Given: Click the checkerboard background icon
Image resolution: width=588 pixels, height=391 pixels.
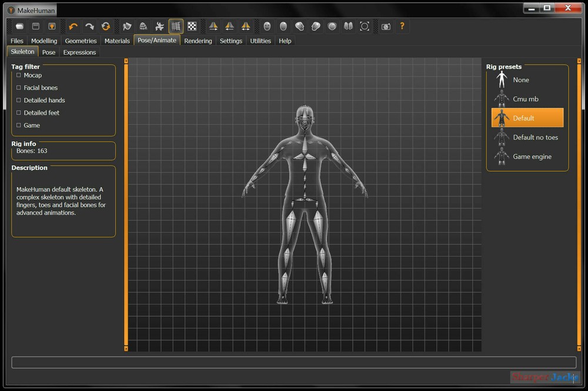Looking at the screenshot, I should tap(192, 26).
